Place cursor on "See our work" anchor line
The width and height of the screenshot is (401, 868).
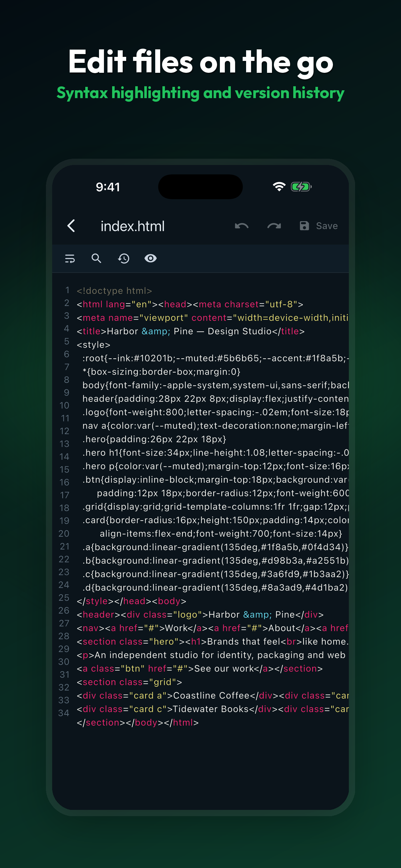coord(200,668)
